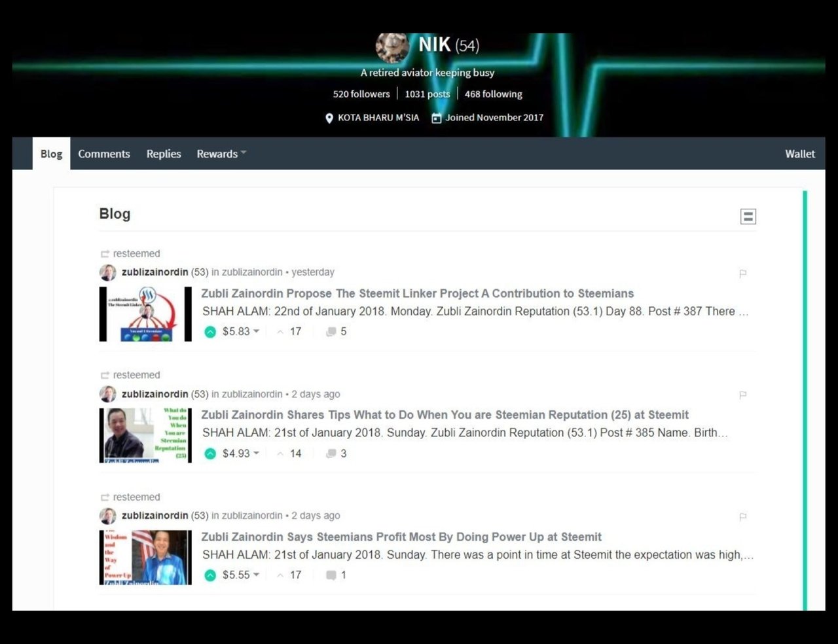Click the summary text starting 22nd of January 2018
The height and width of the screenshot is (644, 838).
(x=475, y=312)
